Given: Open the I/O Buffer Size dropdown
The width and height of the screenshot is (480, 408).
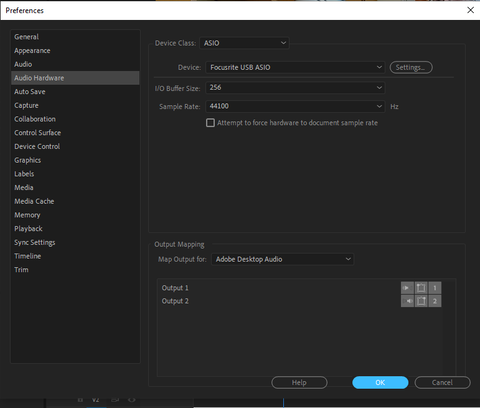Looking at the screenshot, I should 295,88.
